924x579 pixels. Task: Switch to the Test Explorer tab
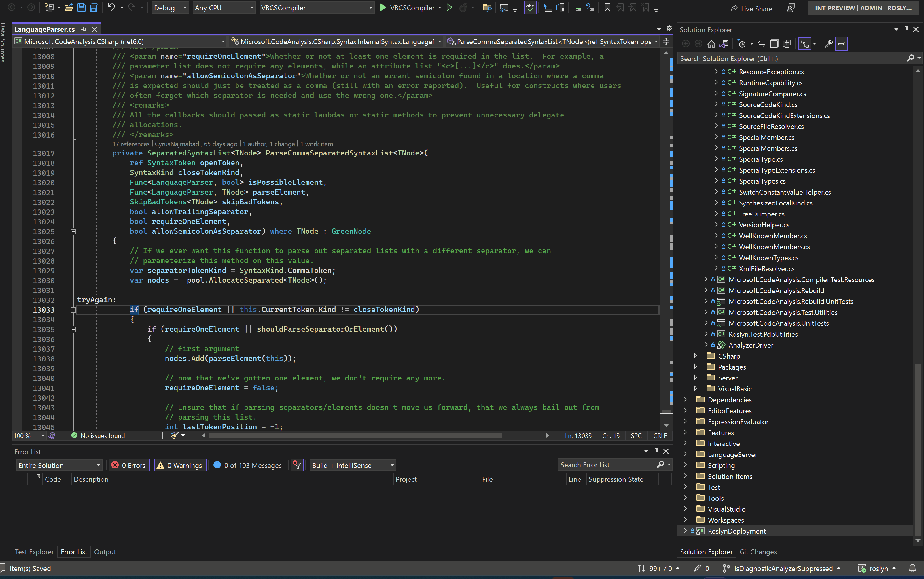[34, 551]
